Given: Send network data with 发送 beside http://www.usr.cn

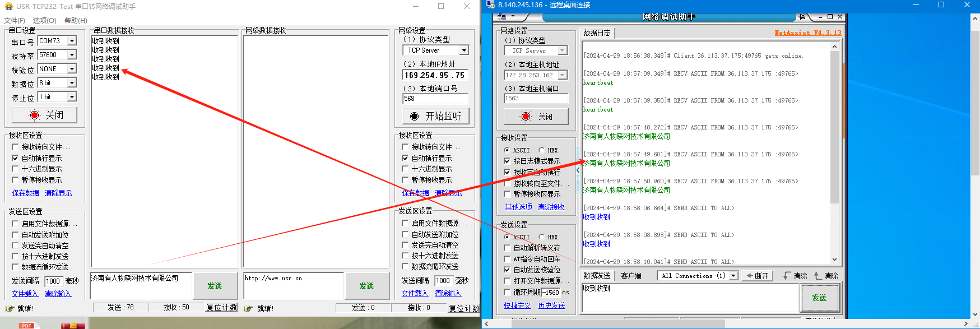Looking at the screenshot, I should [x=366, y=286].
